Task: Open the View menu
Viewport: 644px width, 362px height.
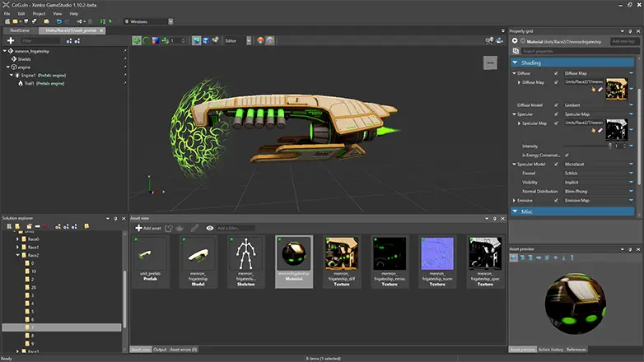Action: coord(57,13)
